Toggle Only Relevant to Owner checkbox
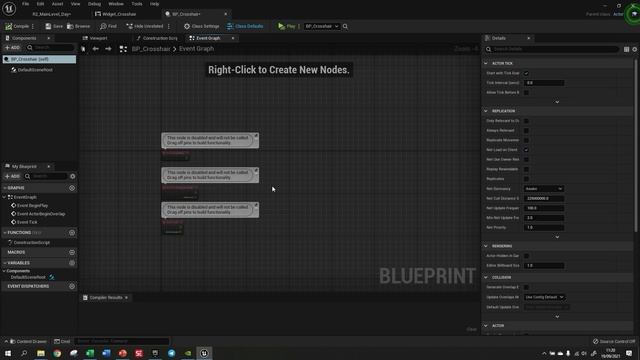The image size is (640, 360). tap(526, 121)
